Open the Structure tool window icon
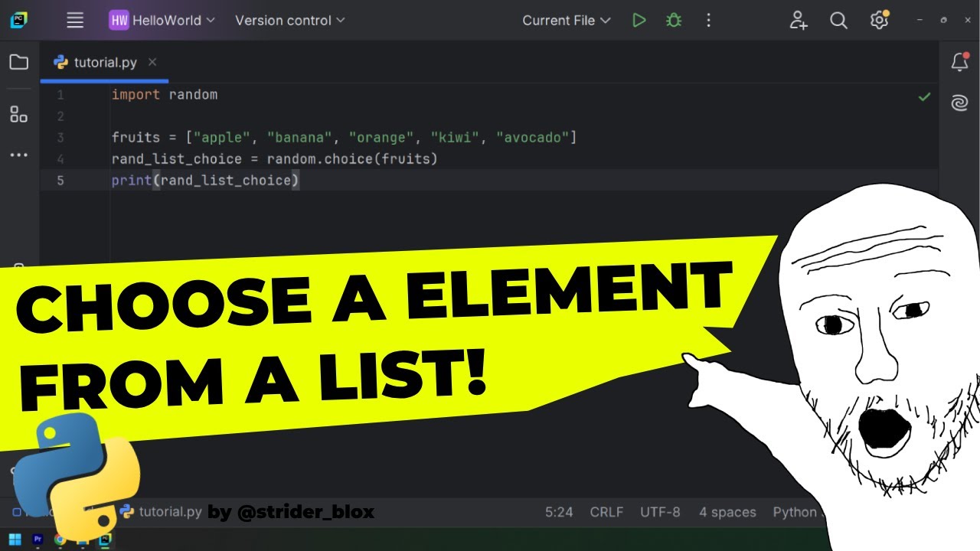The image size is (980, 551). (19, 115)
